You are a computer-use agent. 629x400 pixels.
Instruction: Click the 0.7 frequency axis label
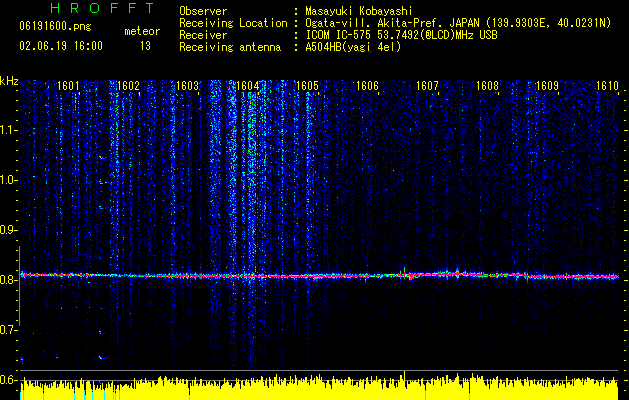tap(9, 330)
